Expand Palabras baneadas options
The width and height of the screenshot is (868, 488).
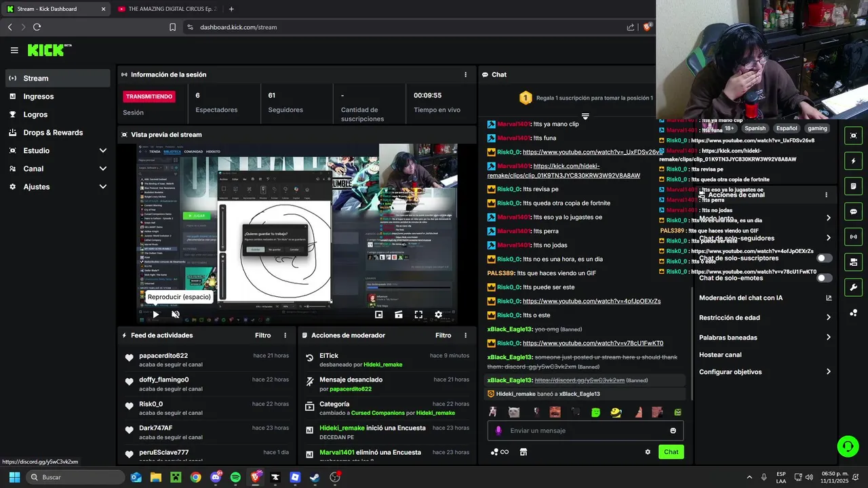pyautogui.click(x=829, y=338)
